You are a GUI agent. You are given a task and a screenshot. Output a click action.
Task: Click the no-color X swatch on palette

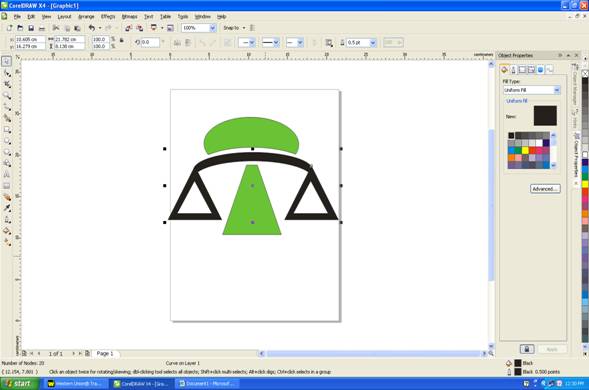pyautogui.click(x=585, y=73)
